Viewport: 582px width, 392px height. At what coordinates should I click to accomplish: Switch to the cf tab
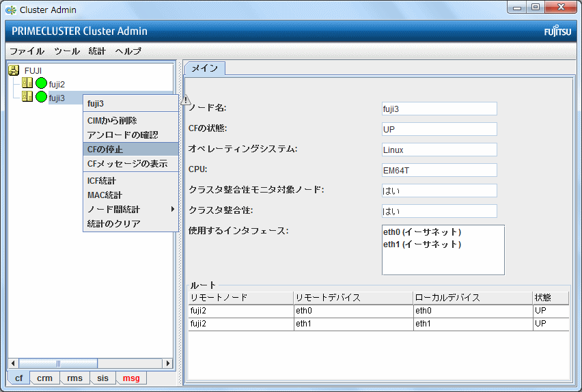click(18, 378)
